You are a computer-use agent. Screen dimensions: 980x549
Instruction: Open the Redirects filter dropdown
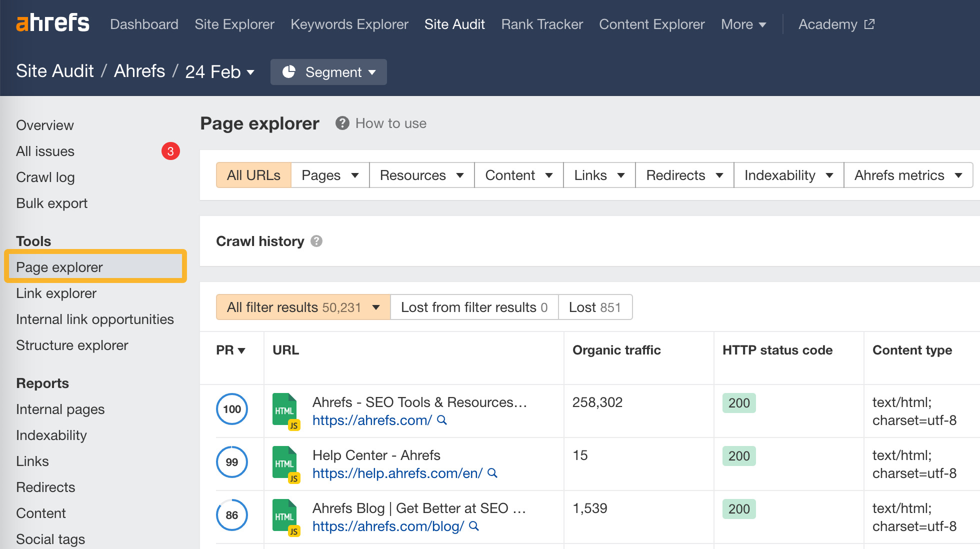(x=683, y=175)
